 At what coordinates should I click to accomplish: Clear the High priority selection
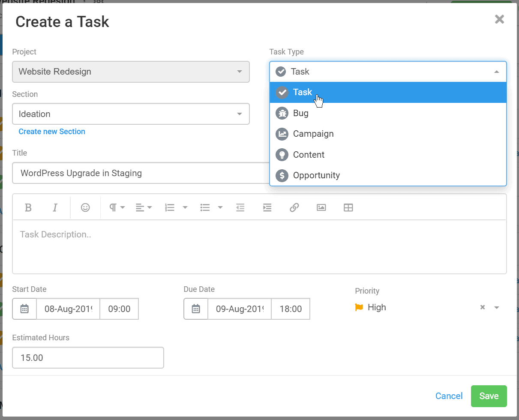pos(482,307)
